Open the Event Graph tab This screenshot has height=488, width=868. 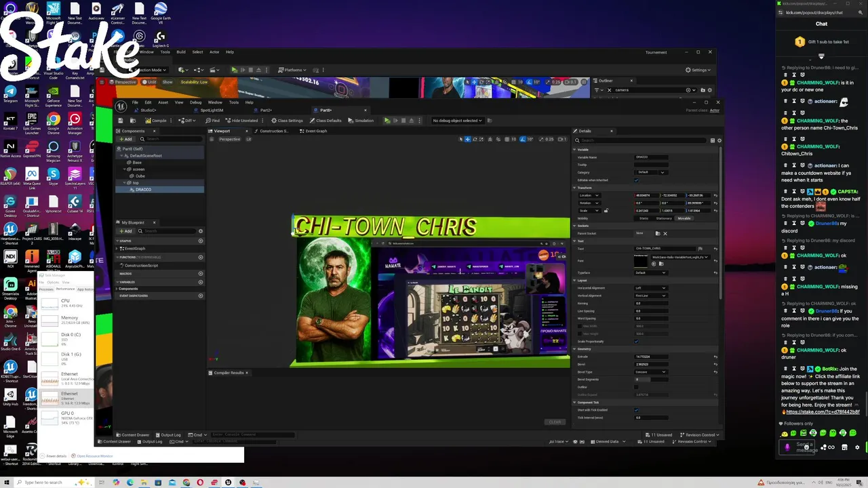(x=313, y=131)
